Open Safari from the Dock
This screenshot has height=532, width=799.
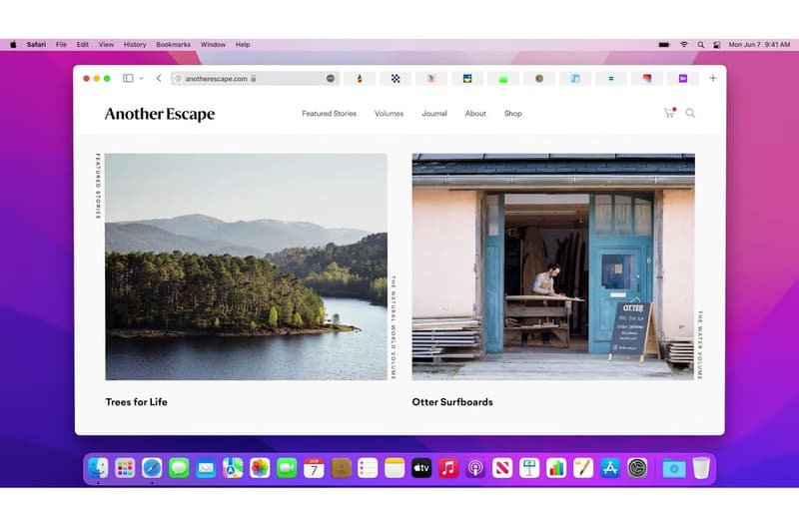pos(152,468)
